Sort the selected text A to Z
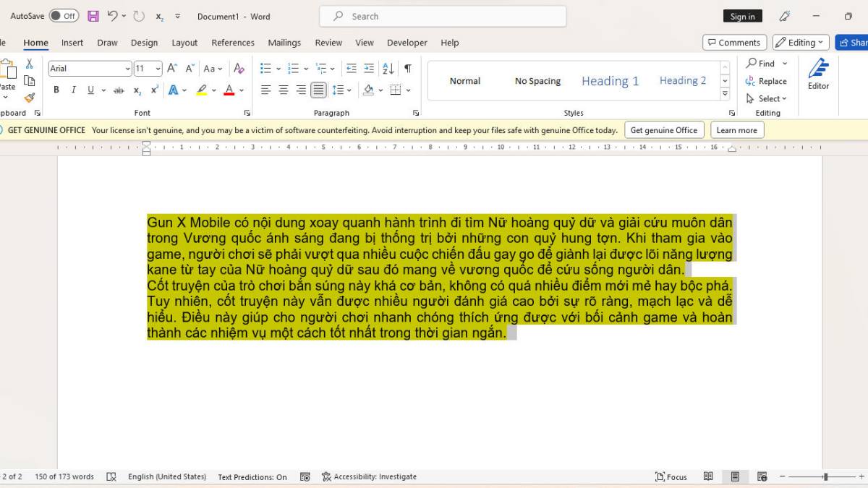868x488 pixels. tap(388, 69)
